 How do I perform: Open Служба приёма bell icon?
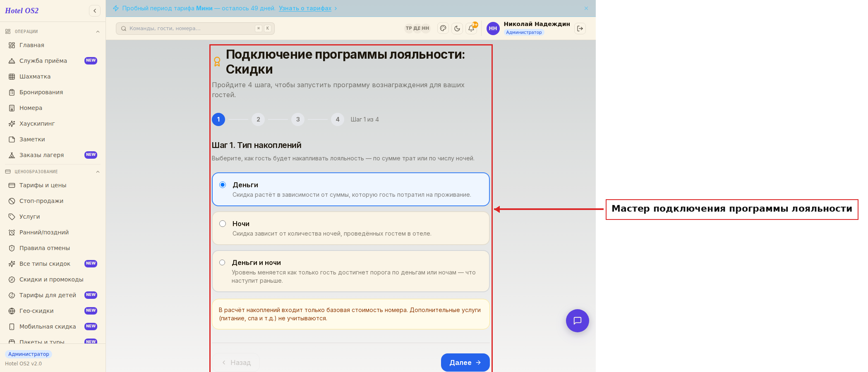point(12,61)
